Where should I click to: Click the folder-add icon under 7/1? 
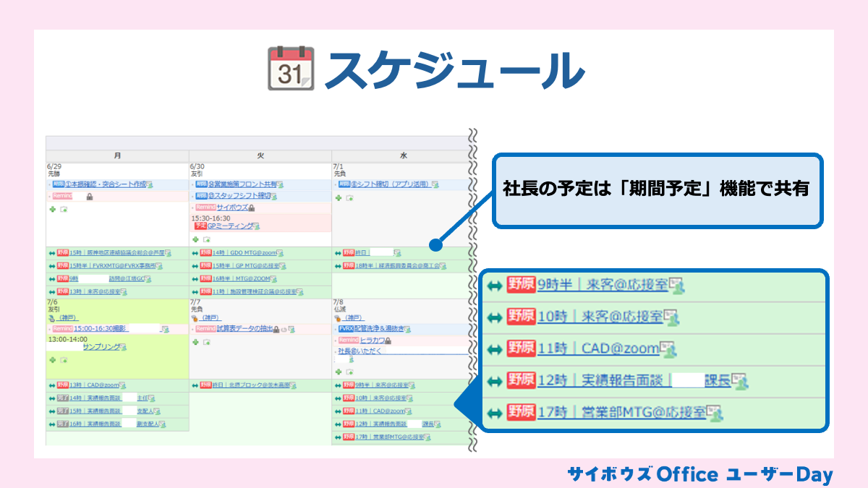(350, 197)
